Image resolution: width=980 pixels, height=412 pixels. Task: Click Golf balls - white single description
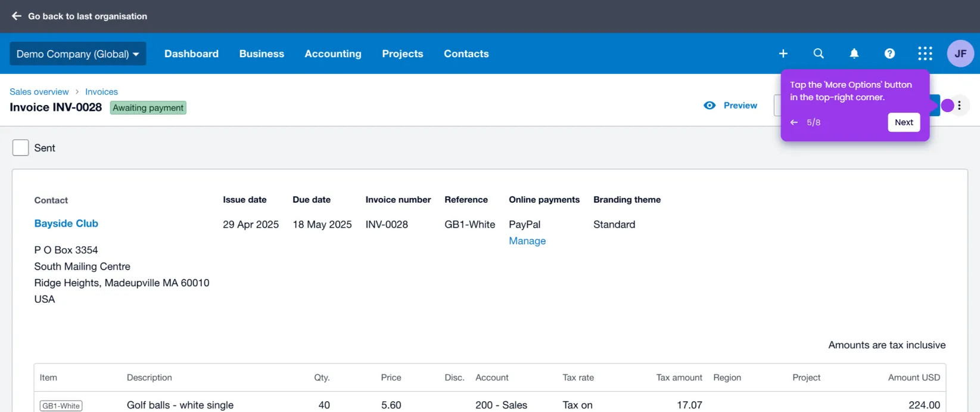click(x=180, y=405)
